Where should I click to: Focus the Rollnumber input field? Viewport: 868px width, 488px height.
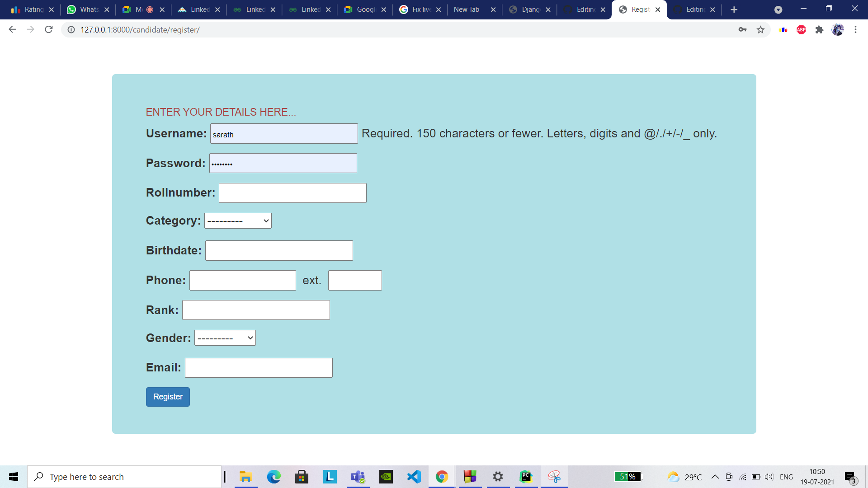tap(292, 193)
